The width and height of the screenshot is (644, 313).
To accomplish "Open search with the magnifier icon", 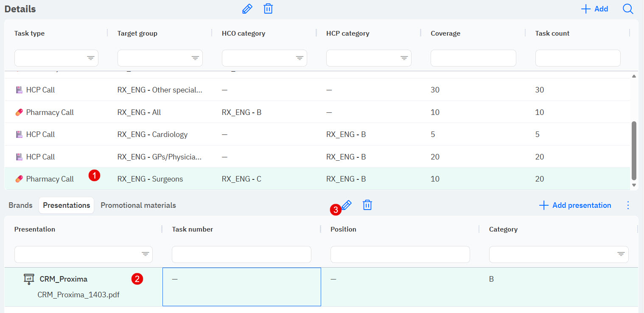I will click(628, 9).
